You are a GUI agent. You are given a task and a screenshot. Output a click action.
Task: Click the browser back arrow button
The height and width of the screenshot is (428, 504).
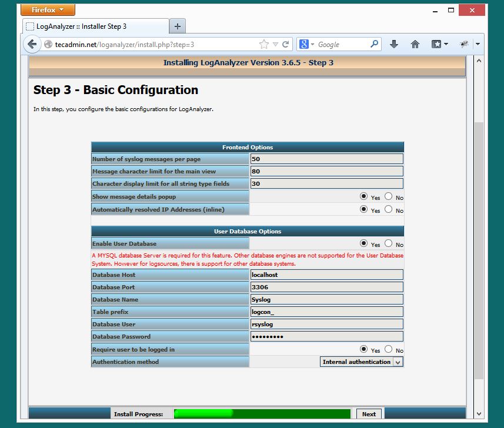point(32,44)
